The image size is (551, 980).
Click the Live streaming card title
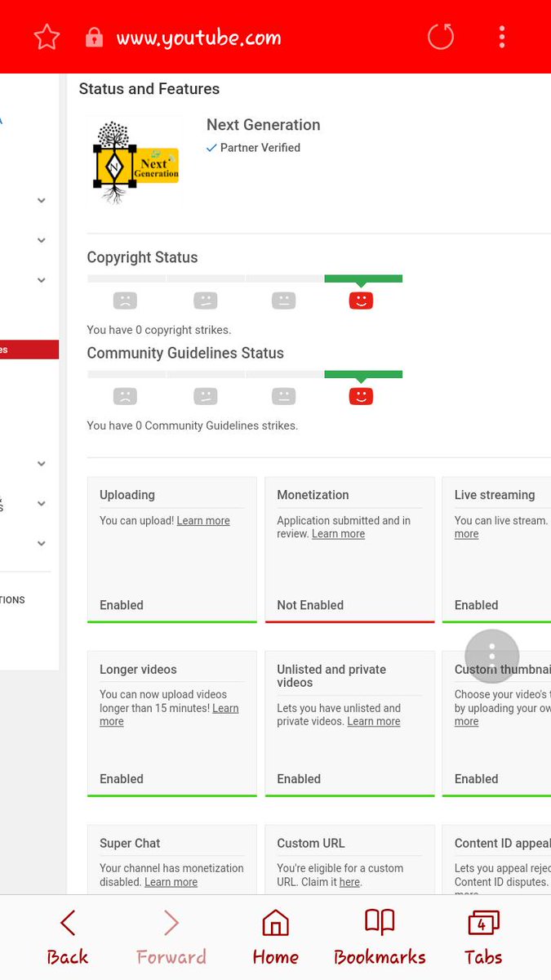tap(495, 495)
